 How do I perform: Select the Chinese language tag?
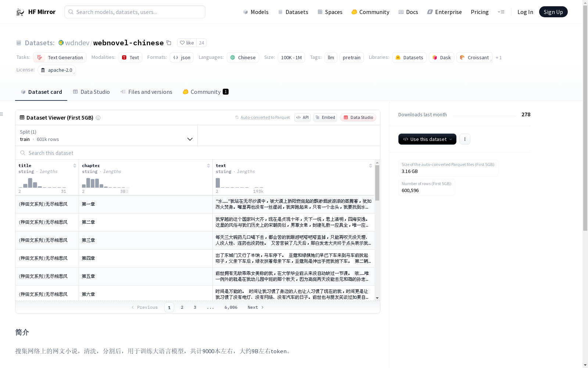243,57
